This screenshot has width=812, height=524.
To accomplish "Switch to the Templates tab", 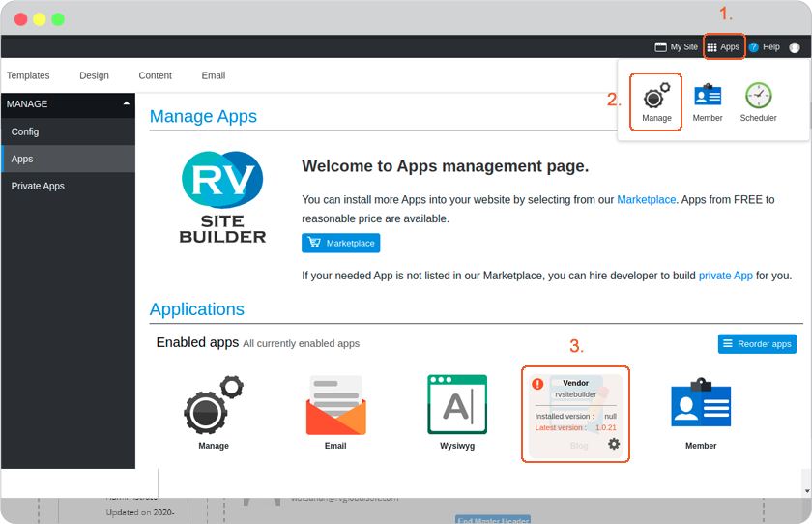I will click(28, 75).
